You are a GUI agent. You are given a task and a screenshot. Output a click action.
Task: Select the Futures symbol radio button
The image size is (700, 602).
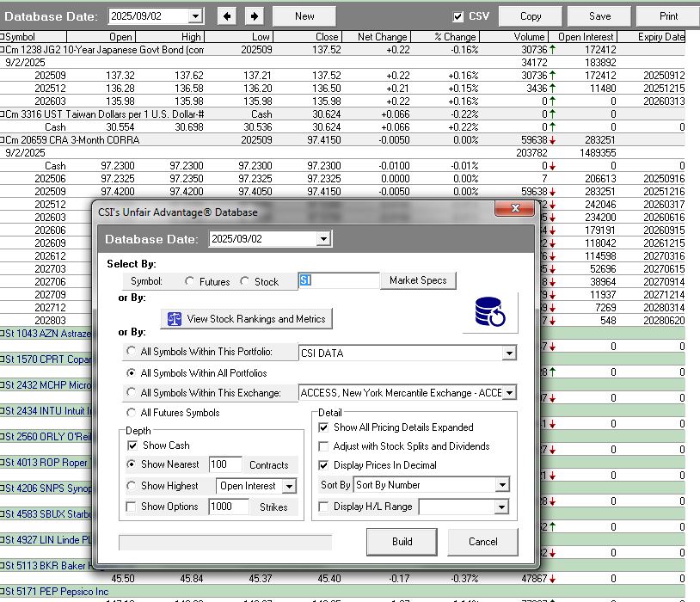tap(190, 281)
